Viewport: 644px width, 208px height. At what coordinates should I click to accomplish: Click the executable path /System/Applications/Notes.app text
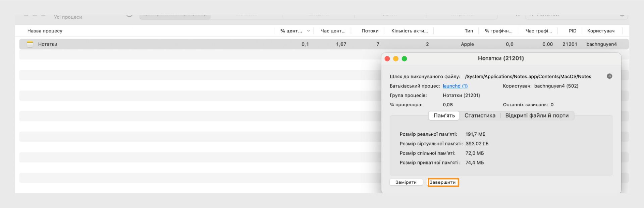[528, 77]
